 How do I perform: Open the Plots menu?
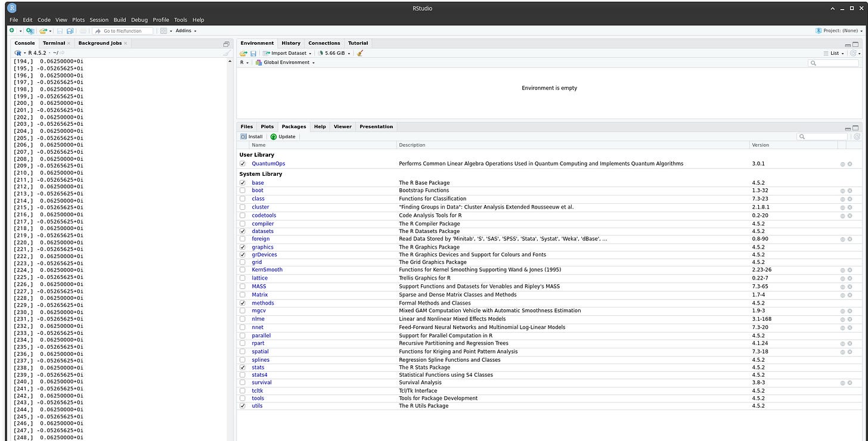click(78, 20)
